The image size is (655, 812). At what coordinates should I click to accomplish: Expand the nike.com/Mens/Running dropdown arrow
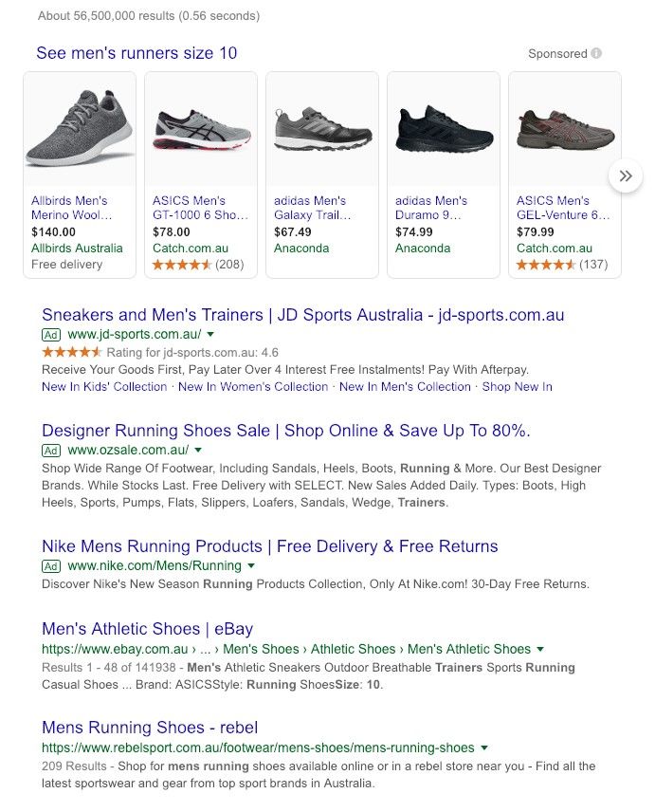(251, 565)
